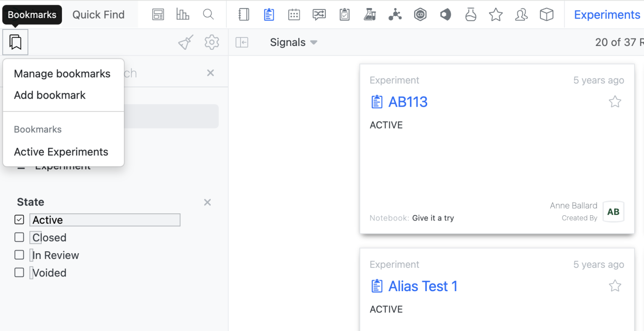This screenshot has height=331, width=644.
Task: Open the molecule network icon
Action: [x=395, y=15]
